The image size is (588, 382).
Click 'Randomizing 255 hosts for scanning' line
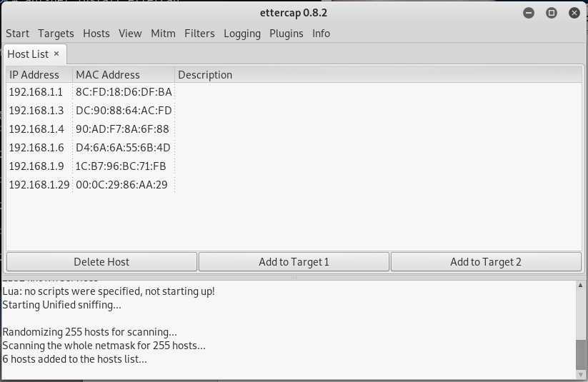pyautogui.click(x=89, y=332)
